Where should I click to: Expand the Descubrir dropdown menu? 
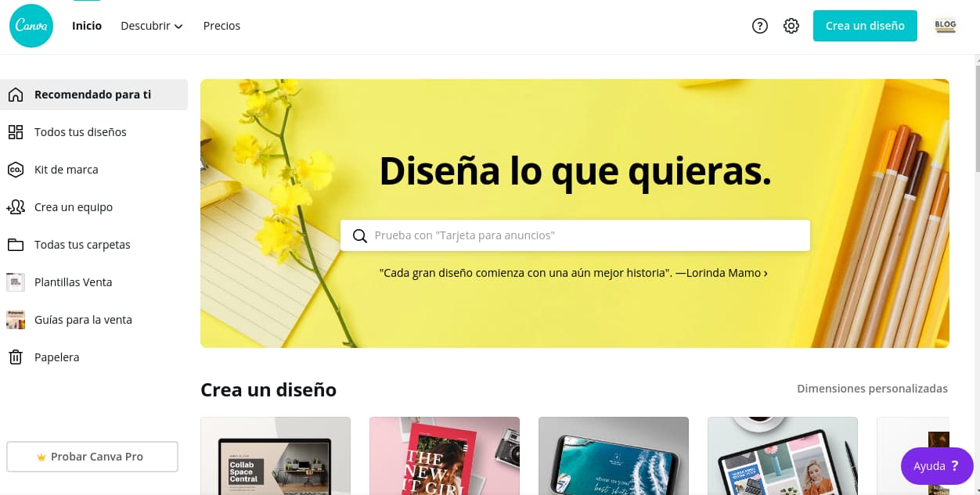pos(152,26)
